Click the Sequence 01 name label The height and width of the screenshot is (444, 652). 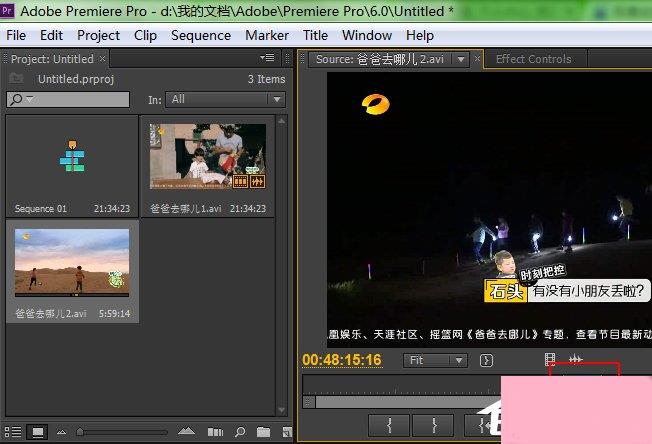click(x=41, y=209)
